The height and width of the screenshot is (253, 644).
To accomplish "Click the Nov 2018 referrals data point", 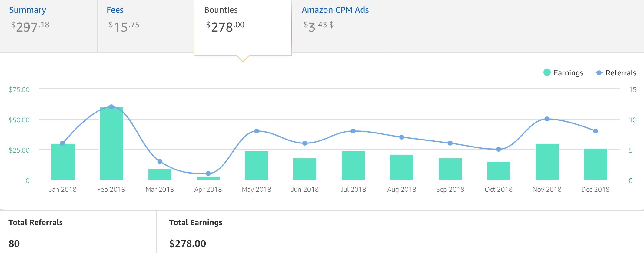I will (547, 119).
